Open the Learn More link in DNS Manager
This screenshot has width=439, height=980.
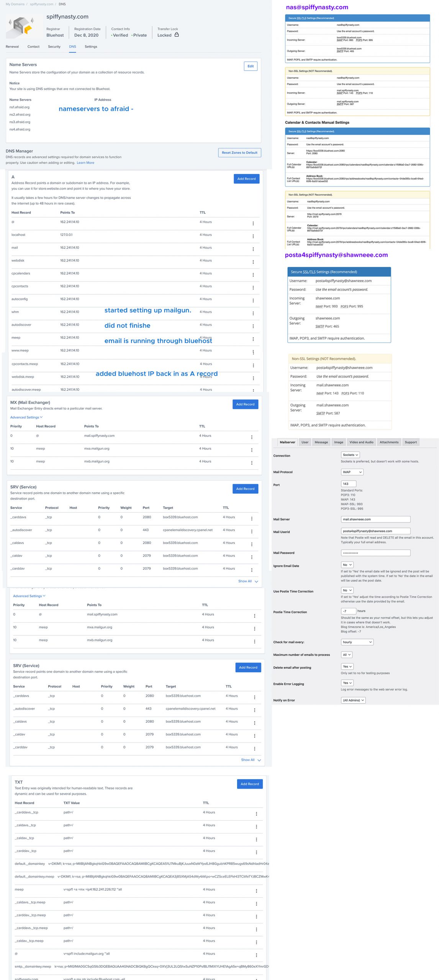pos(85,163)
